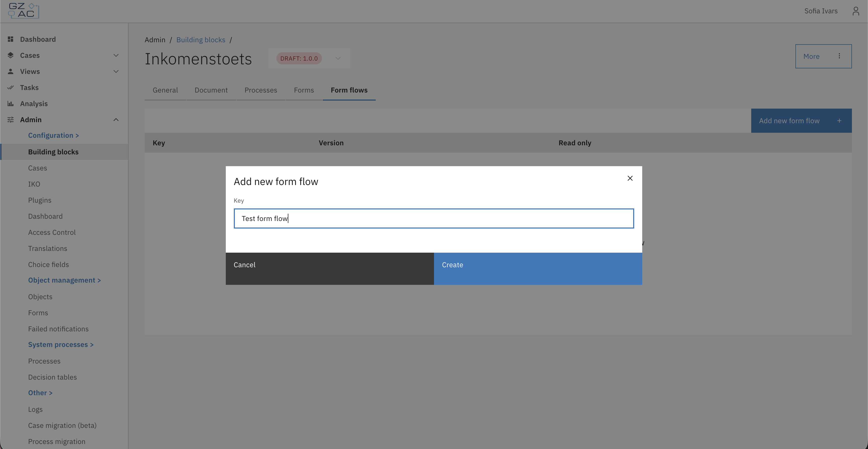Click the Dashboard grid icon

click(x=11, y=39)
